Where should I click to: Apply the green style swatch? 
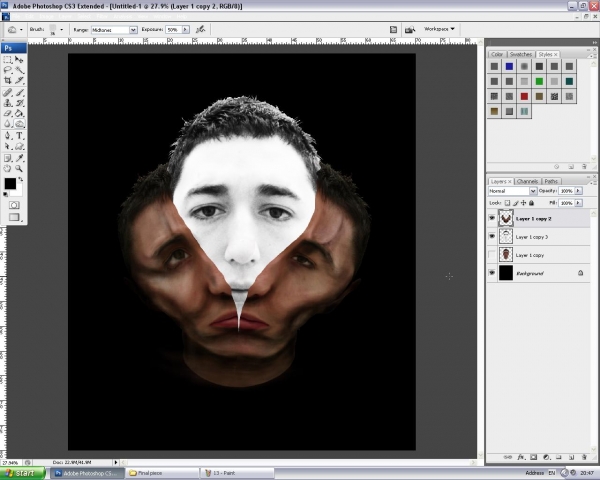point(539,81)
